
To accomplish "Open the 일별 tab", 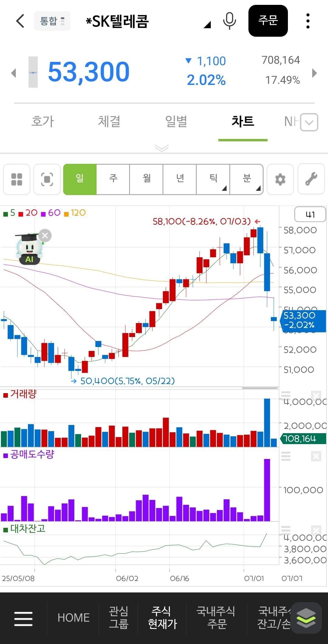I will pyautogui.click(x=176, y=122).
